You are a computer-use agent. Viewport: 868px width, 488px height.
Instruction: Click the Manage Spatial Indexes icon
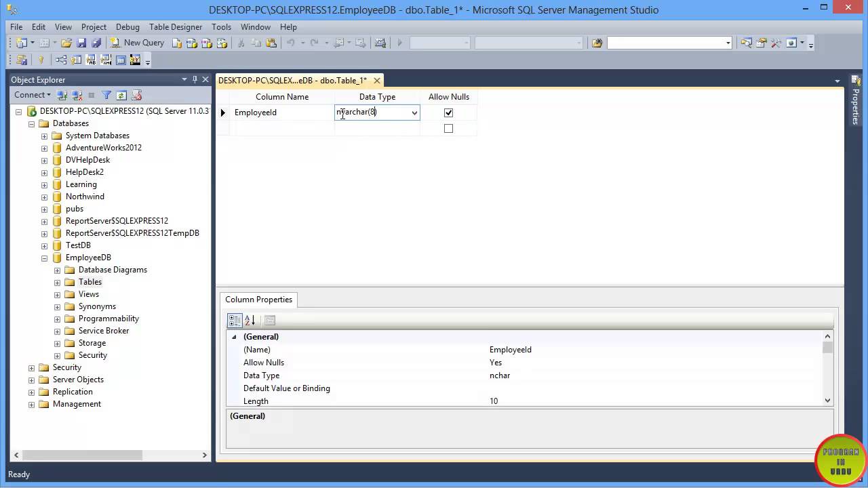click(x=135, y=60)
